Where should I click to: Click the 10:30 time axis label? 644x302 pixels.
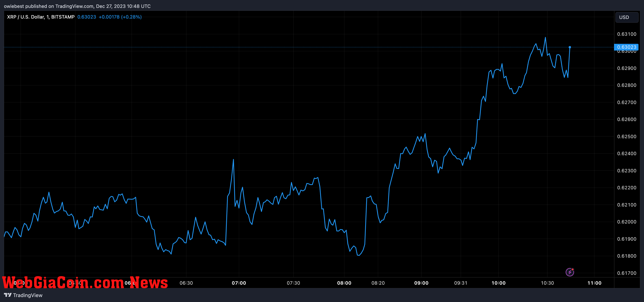(x=548, y=283)
